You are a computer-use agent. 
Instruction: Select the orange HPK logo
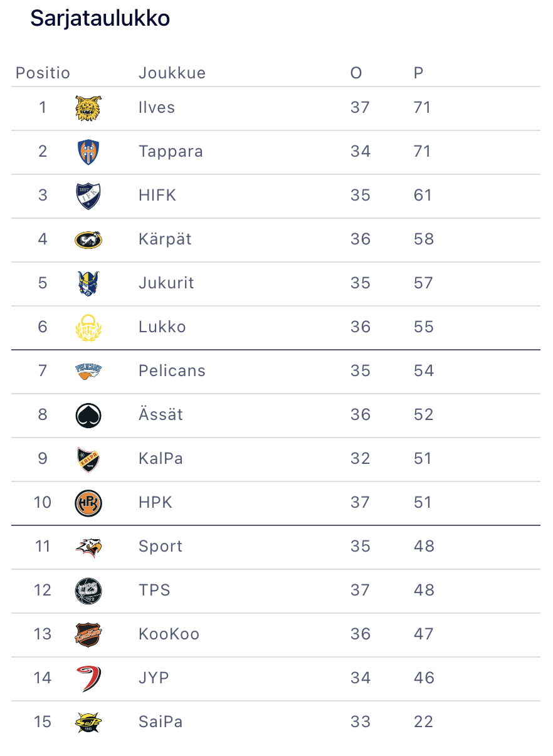pos(88,503)
